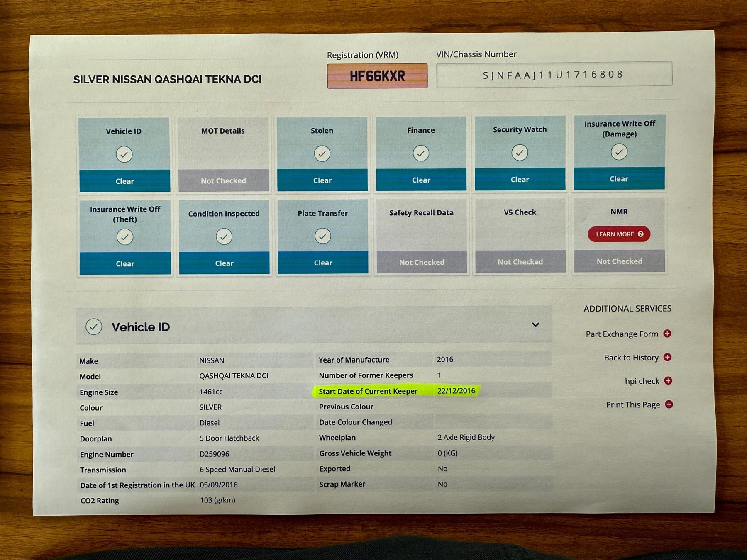Click the engine number D259096

click(214, 454)
